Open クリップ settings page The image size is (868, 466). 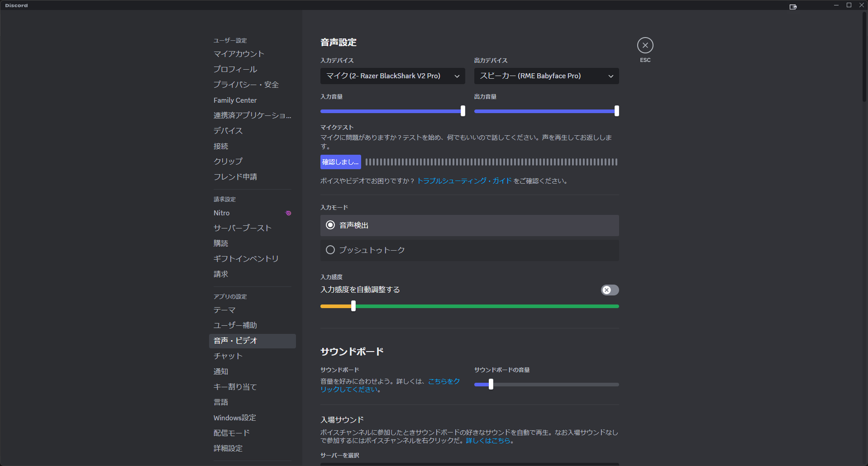[x=253, y=162]
